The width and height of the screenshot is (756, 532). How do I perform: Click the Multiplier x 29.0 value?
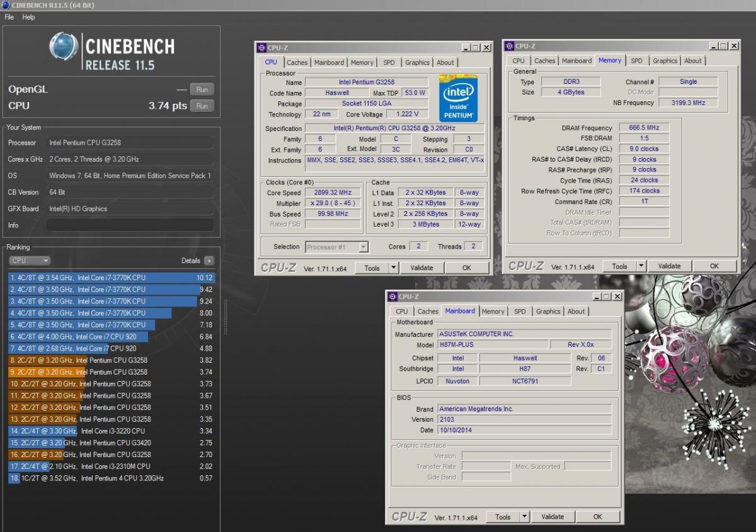(333, 203)
